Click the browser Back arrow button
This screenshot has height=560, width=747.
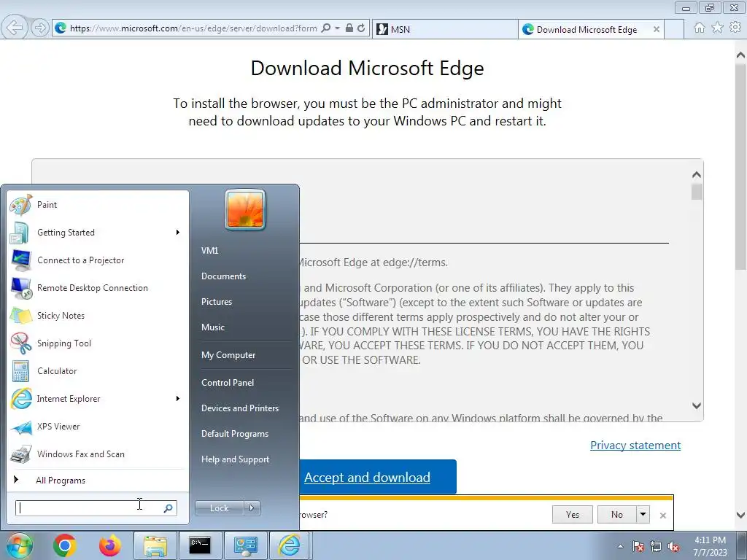pyautogui.click(x=15, y=28)
